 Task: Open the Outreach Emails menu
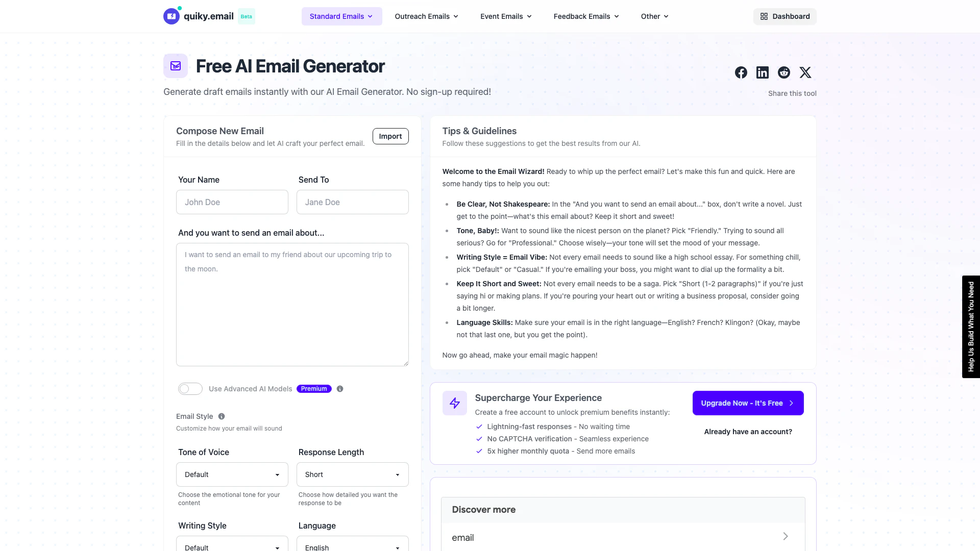(x=427, y=16)
